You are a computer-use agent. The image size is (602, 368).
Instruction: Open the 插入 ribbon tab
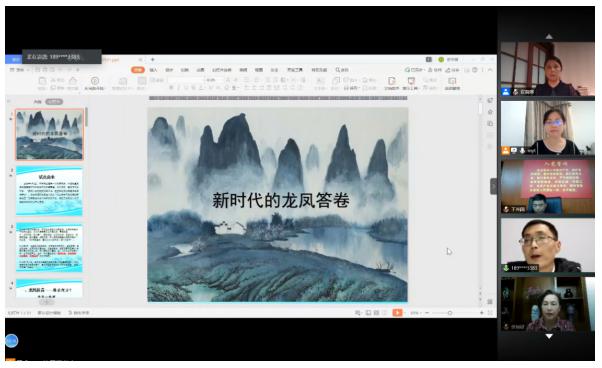click(x=153, y=70)
